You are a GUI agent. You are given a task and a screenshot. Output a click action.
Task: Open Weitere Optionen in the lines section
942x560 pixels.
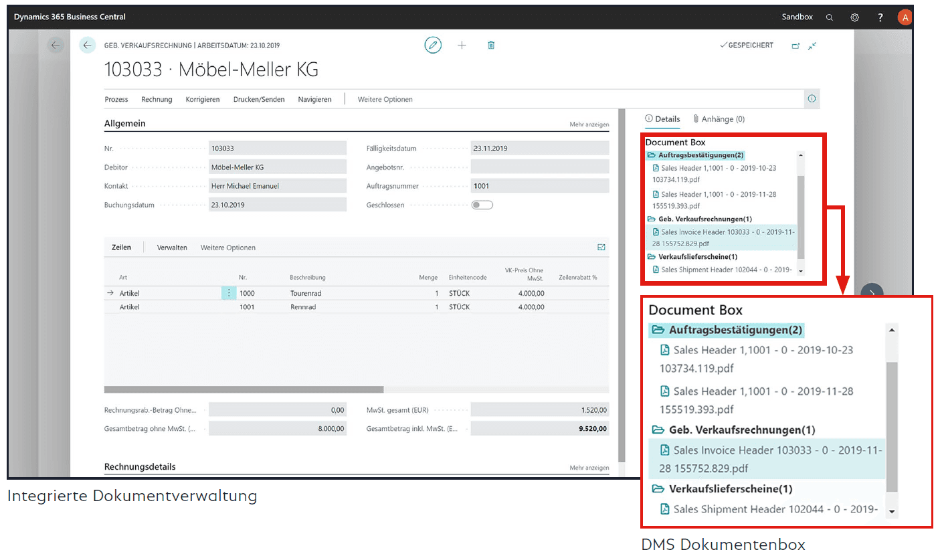pos(228,248)
